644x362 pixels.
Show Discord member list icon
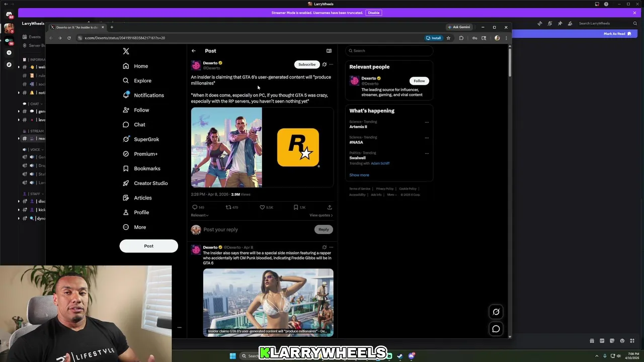[x=570, y=23]
